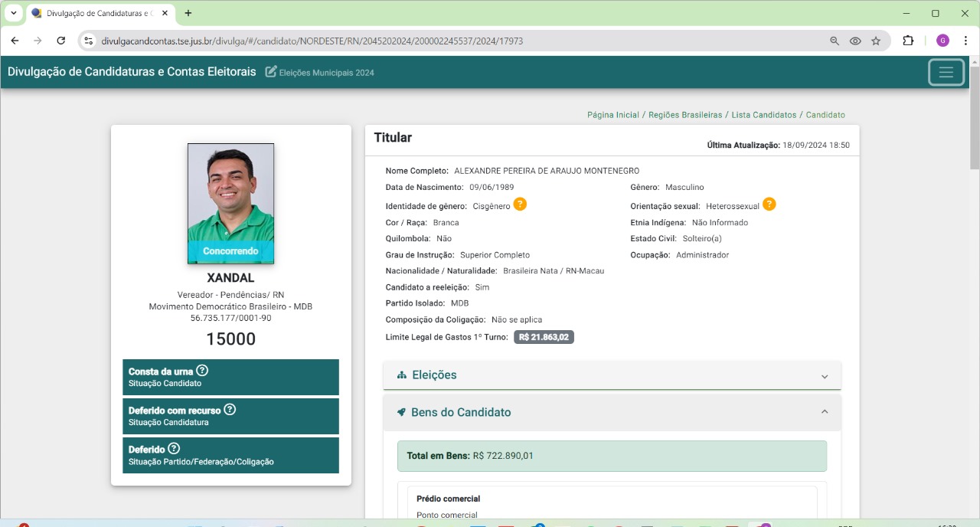Open Lista Candidatos breadcrumb link

[x=764, y=115]
